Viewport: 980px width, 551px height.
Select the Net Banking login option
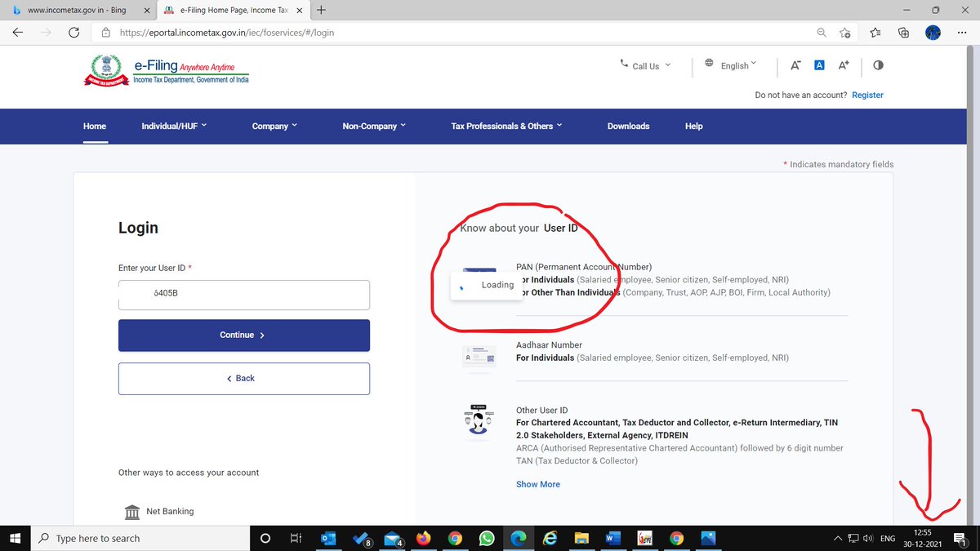(159, 511)
